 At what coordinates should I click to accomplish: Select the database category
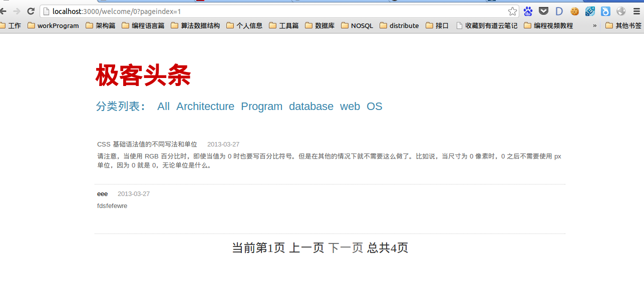311,106
